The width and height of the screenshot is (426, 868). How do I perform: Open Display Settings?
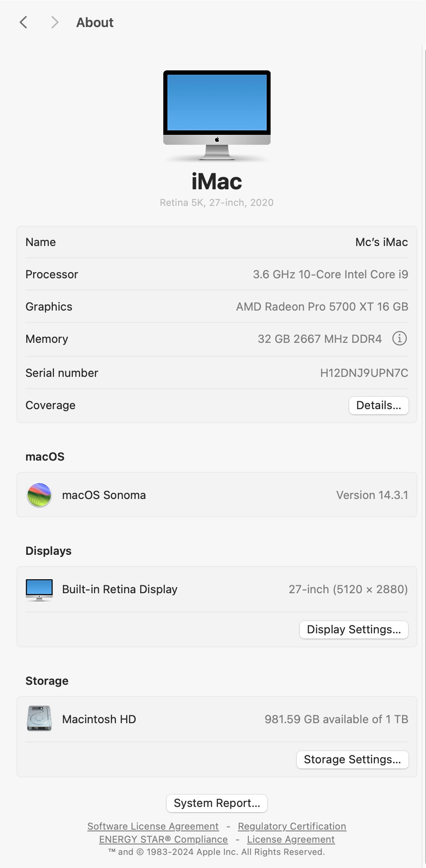coord(354,629)
